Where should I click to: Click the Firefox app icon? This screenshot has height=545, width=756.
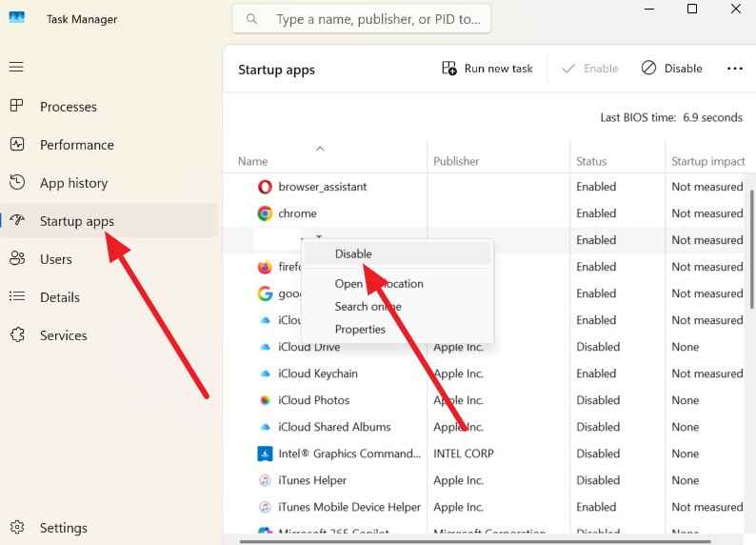(x=265, y=267)
